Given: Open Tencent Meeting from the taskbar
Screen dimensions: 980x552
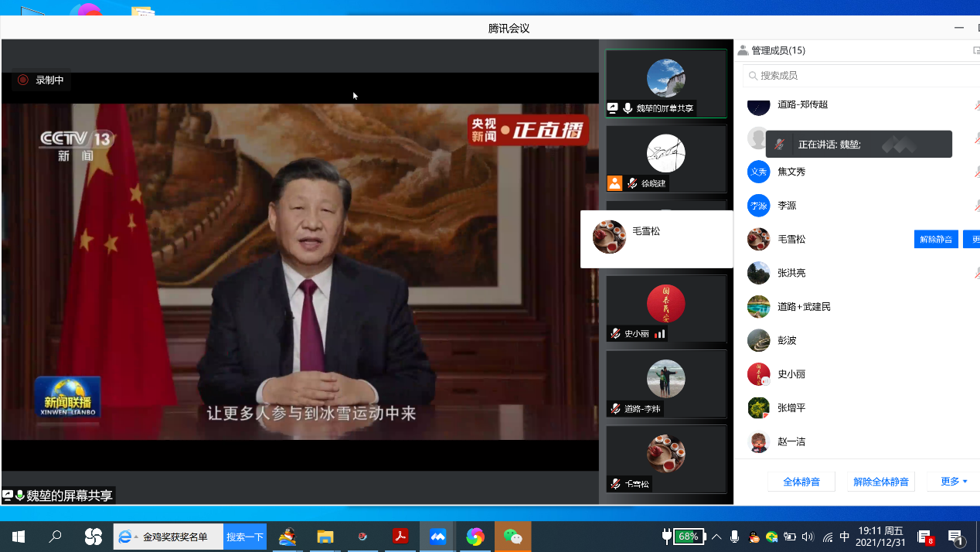Looking at the screenshot, I should (x=438, y=537).
